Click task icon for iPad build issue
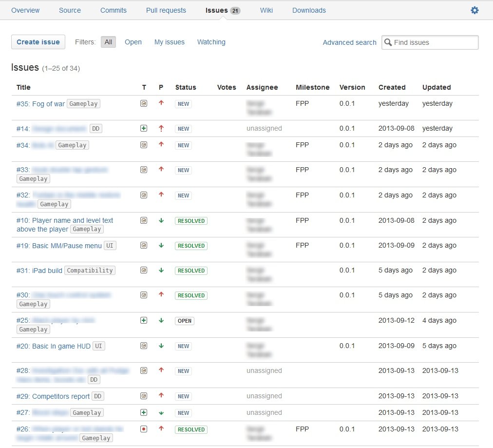Image resolution: width=493 pixels, height=448 pixels. click(144, 270)
